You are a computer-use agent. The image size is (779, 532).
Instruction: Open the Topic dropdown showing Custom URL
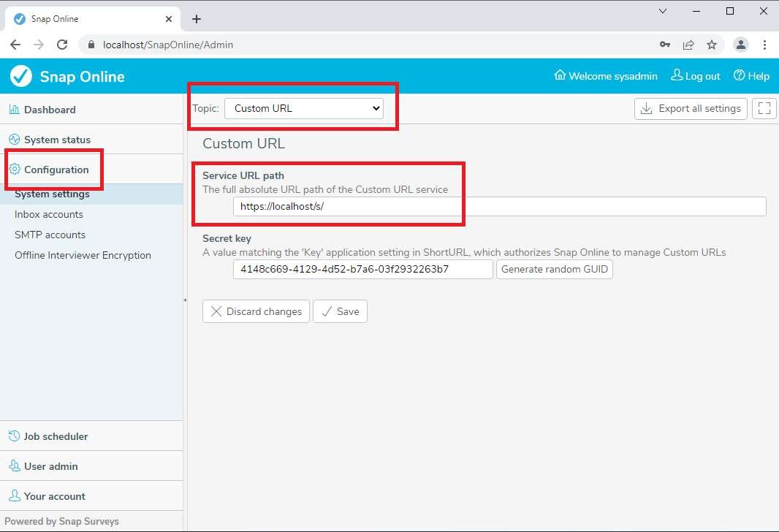click(x=303, y=109)
